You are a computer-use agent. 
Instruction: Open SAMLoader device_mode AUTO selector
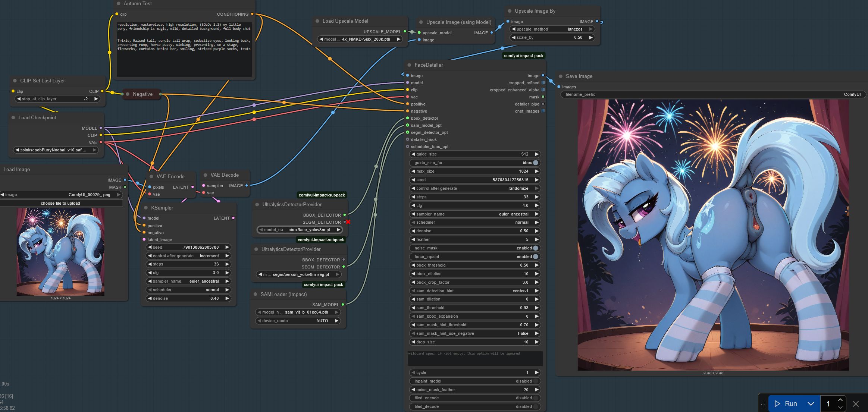point(298,321)
